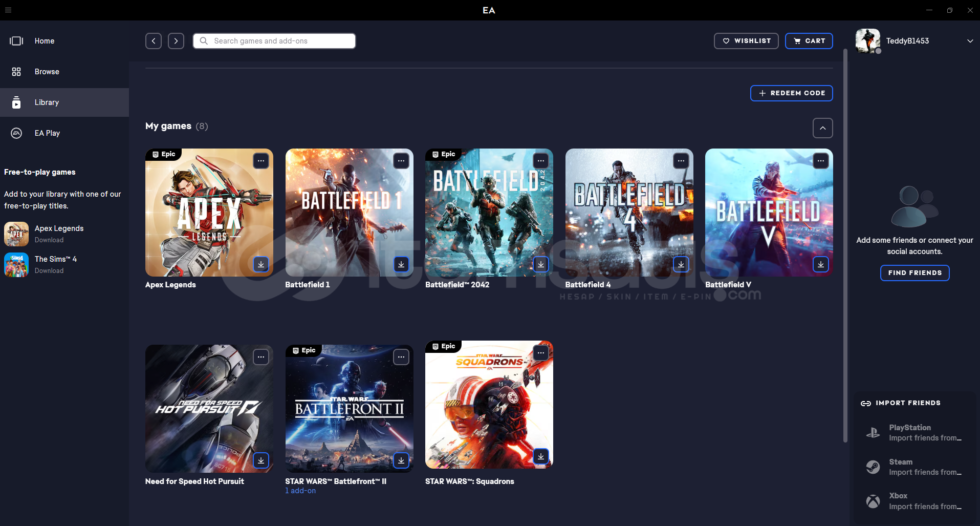Expand the TeddyB1453 account dropdown
The height and width of the screenshot is (526, 980).
click(970, 41)
